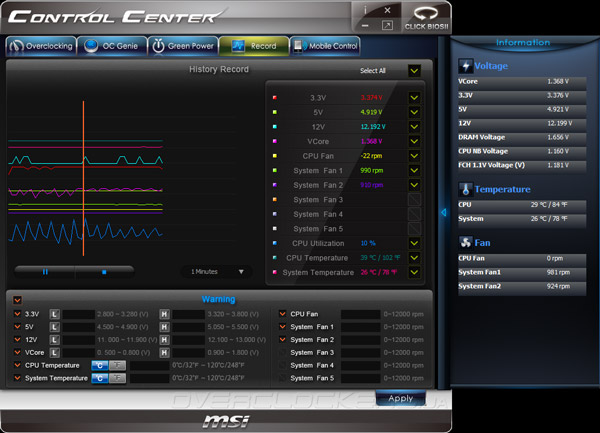600x433 pixels.
Task: Toggle the VCore warning checkbox
Action: pyautogui.click(x=17, y=352)
